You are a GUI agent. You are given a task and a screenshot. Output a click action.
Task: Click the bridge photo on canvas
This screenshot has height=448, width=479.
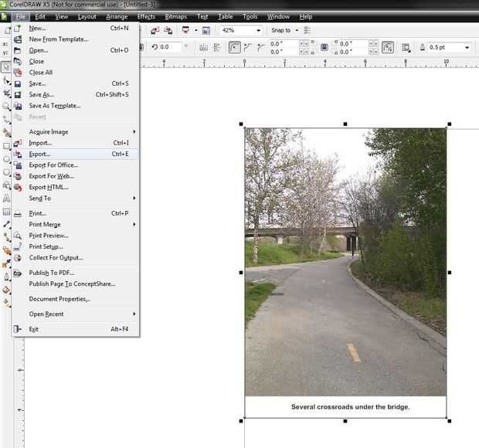pos(345,262)
